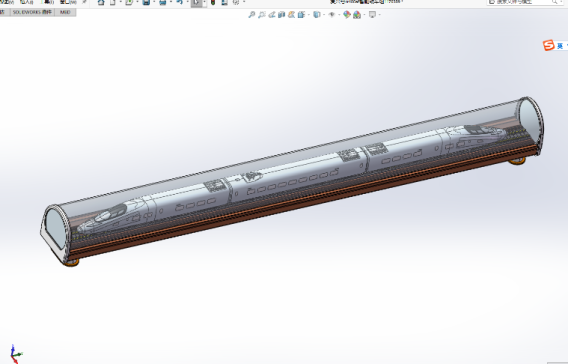The width and height of the screenshot is (568, 364).
Task: Click the View Orientation cube icon
Action: pos(301,14)
